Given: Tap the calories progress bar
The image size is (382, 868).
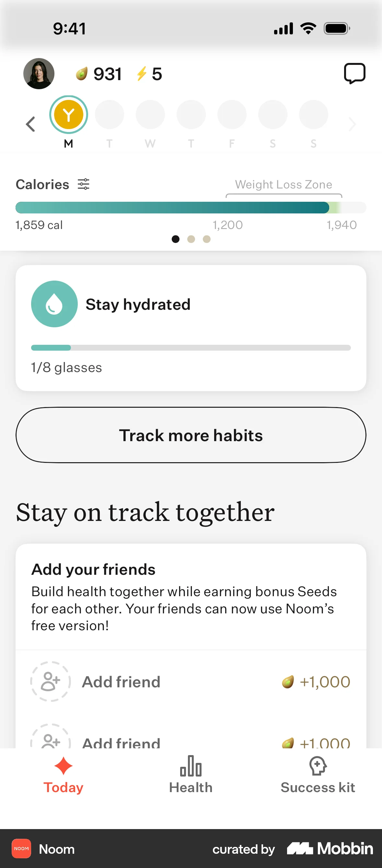Looking at the screenshot, I should [x=191, y=208].
